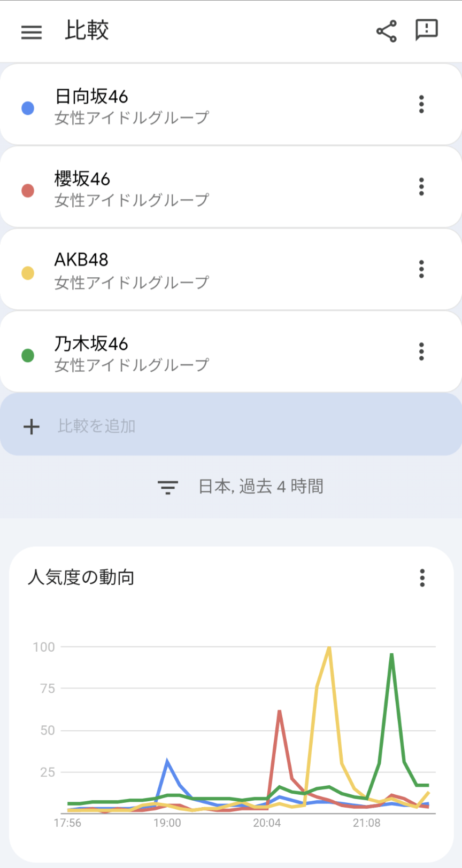Viewport: 462px width, 868px height.
Task: Edit the 乃木坂46 search term
Action: [214, 353]
